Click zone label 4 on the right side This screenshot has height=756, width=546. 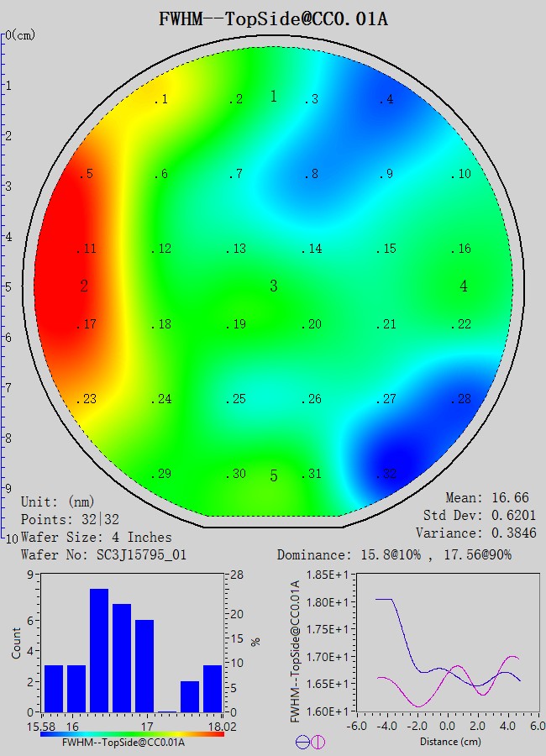(x=464, y=286)
